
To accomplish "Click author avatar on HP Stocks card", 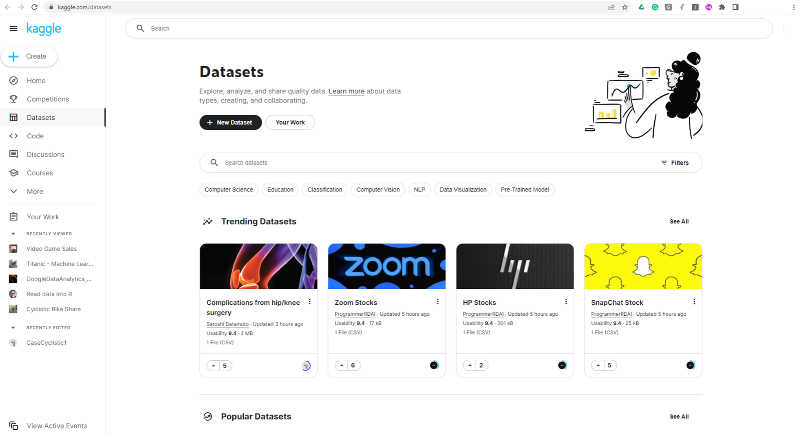I will tap(562, 365).
